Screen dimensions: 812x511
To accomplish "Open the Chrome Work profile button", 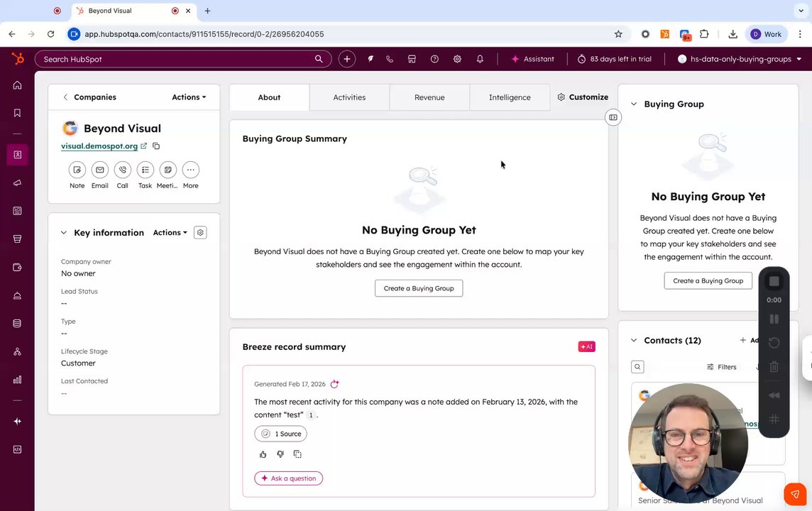I will tap(767, 34).
